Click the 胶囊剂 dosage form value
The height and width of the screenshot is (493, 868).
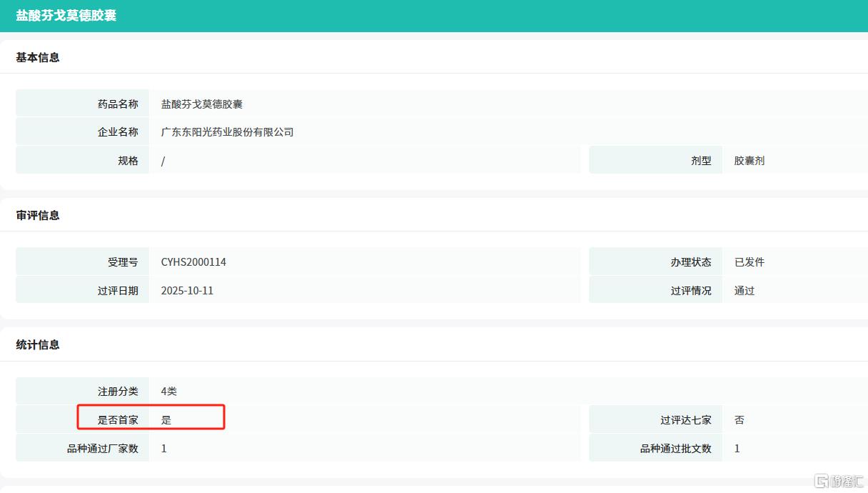coord(749,161)
